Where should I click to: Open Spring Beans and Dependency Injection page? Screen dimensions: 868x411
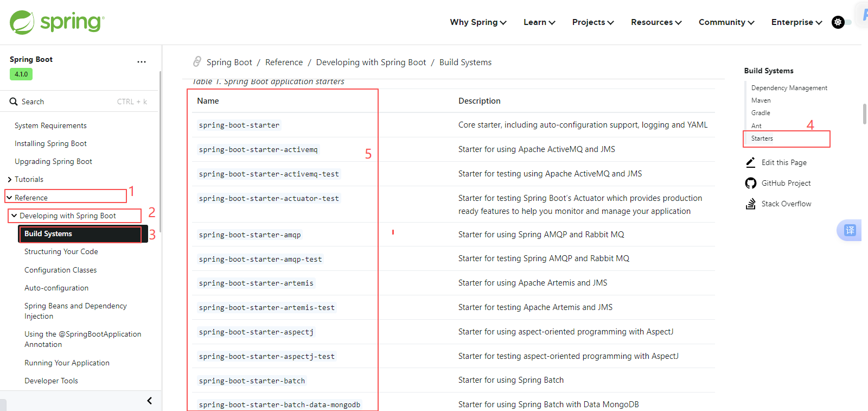click(75, 311)
